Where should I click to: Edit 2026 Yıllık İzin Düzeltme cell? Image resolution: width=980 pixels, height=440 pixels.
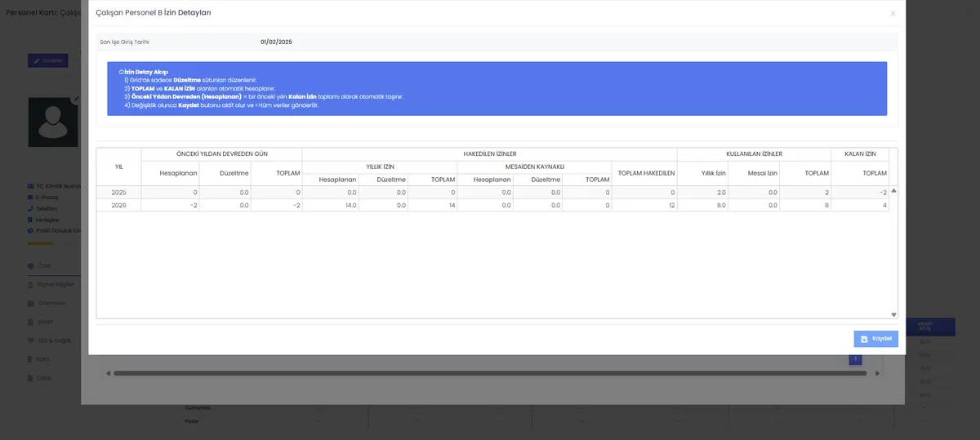pyautogui.click(x=383, y=206)
